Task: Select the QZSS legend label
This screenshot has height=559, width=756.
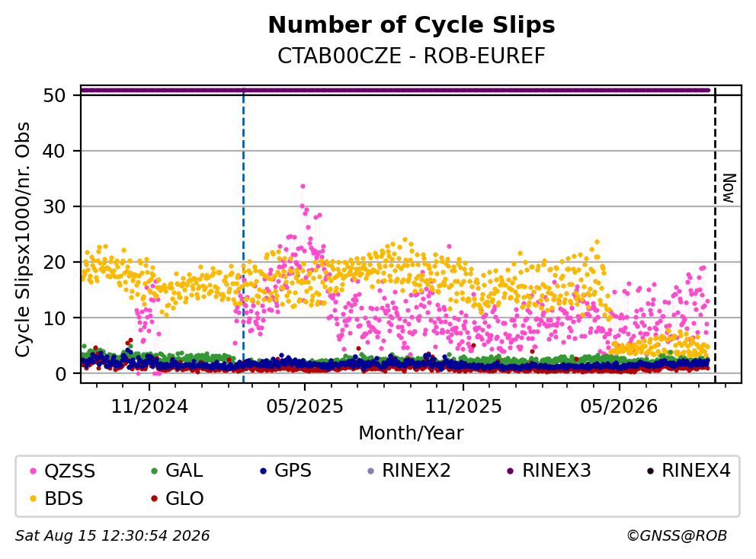Action: [x=70, y=471]
